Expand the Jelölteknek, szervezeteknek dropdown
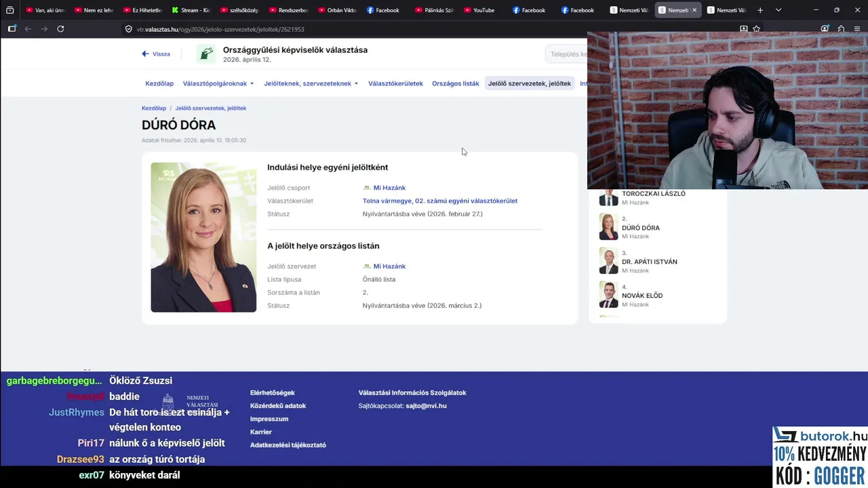Viewport: 868px width, 488px height. pos(311,83)
